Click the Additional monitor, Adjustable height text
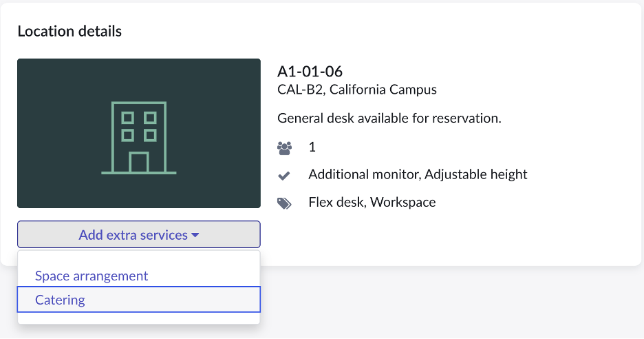Image resolution: width=644 pixels, height=339 pixels. (x=418, y=174)
